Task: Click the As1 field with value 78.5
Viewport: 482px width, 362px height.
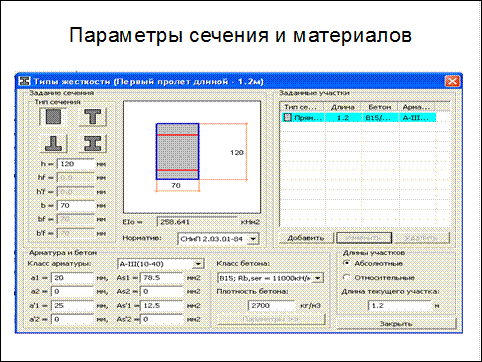Action: [x=162, y=278]
